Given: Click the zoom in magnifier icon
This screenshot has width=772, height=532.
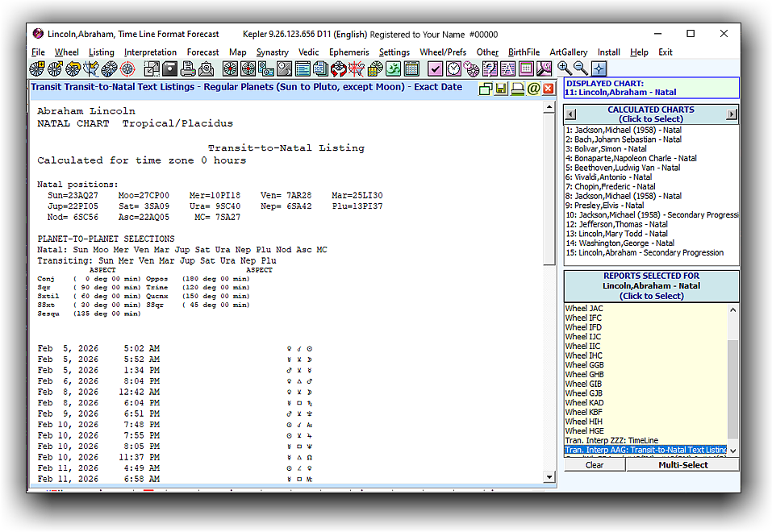Looking at the screenshot, I should [564, 69].
